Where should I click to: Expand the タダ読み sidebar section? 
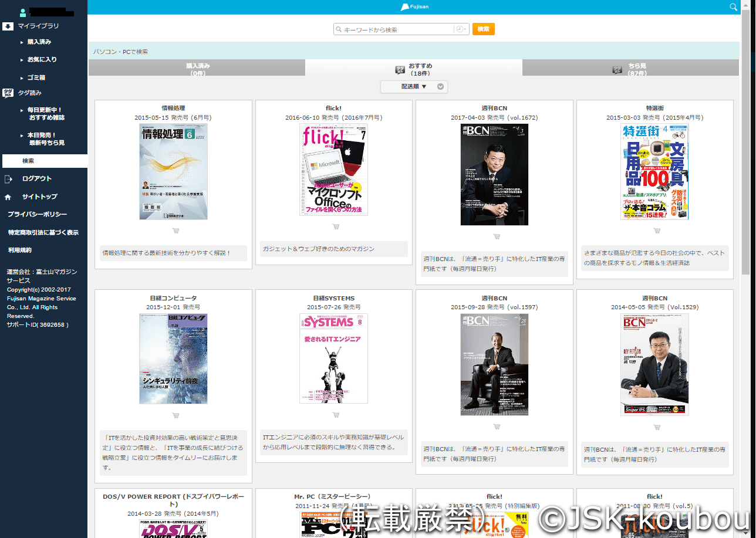pyautogui.click(x=8, y=93)
